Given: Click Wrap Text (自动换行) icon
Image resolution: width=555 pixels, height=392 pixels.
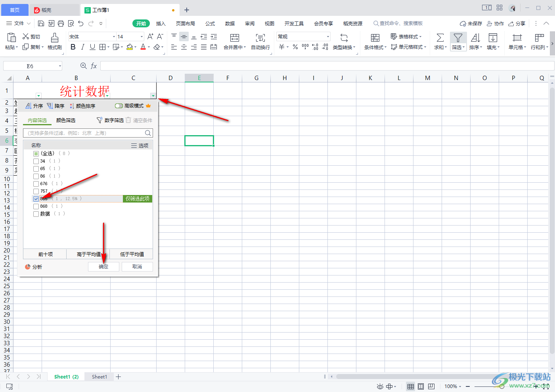Looking at the screenshot, I should pyautogui.click(x=260, y=38).
